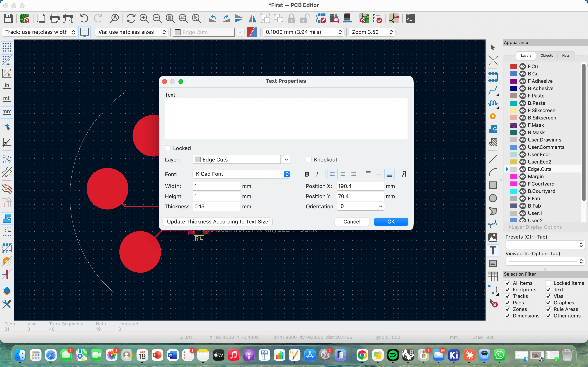The height and width of the screenshot is (367, 588).
Task: Click the Save floppy disk icon
Action: pos(8,18)
